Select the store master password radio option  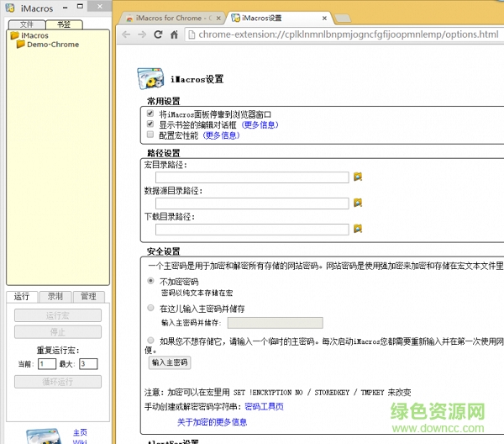150,308
